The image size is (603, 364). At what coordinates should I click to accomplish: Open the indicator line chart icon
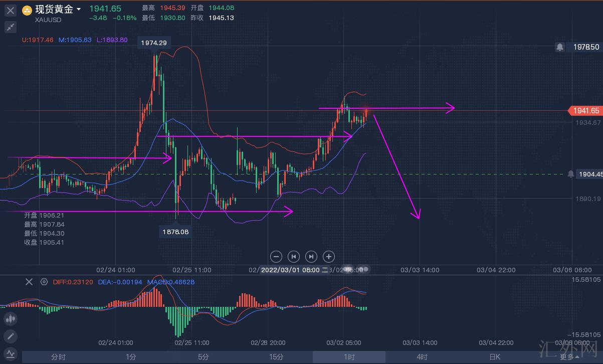[x=10, y=353]
